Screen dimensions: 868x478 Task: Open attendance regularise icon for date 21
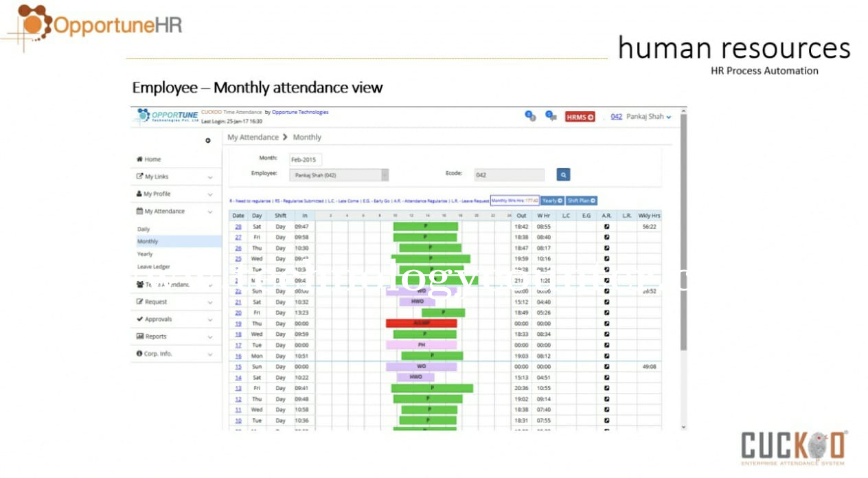(606, 302)
